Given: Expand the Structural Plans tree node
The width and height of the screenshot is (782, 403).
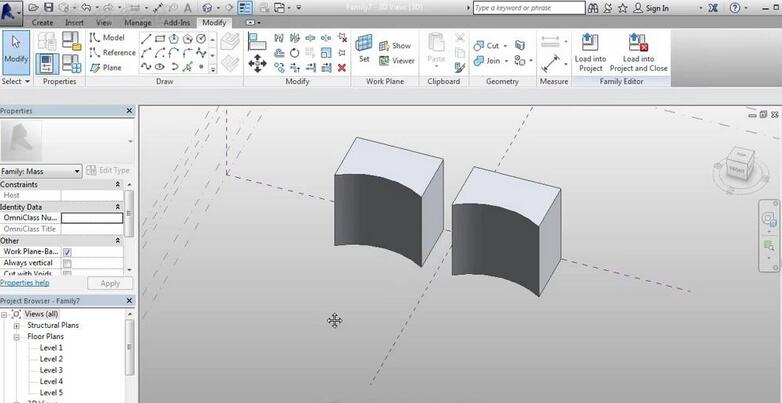Looking at the screenshot, I should pyautogui.click(x=17, y=325).
